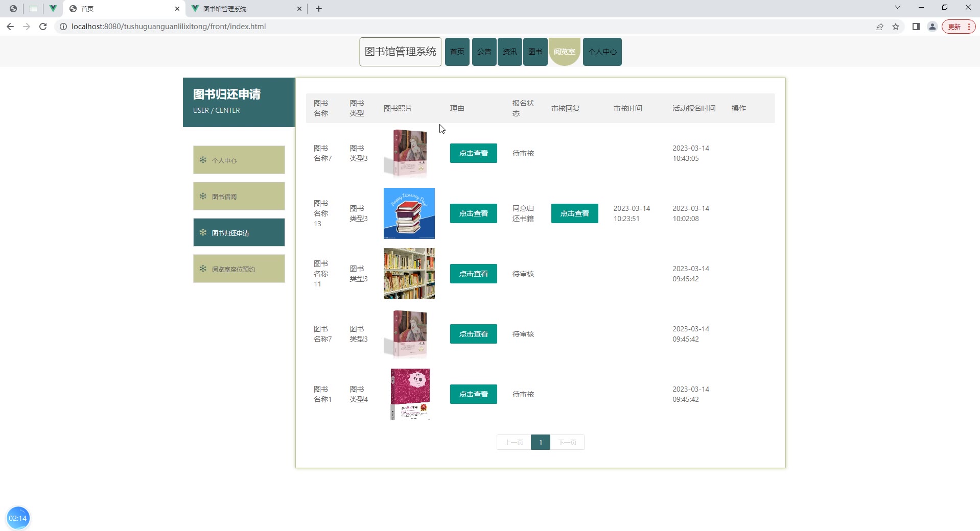Select the 首页 browser tab

point(125,9)
